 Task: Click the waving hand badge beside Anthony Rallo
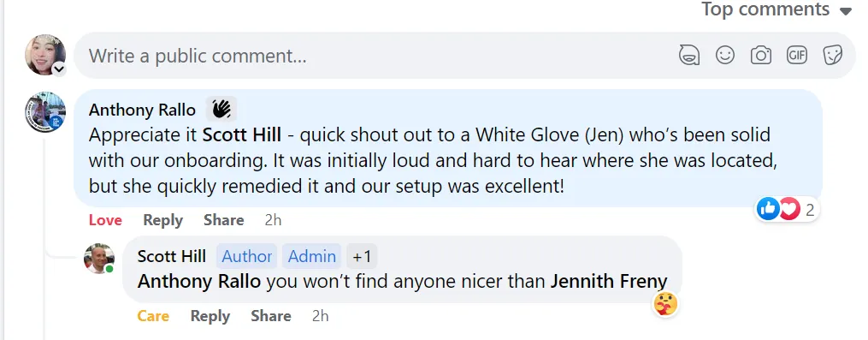point(221,110)
